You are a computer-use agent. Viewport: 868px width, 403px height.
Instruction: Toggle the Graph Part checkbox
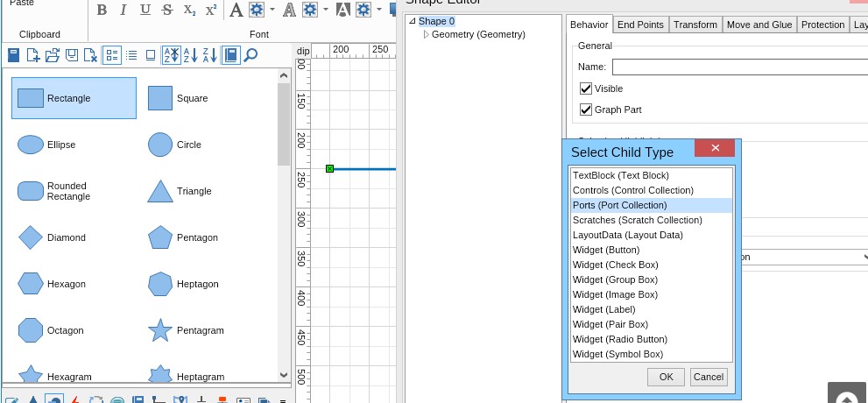pos(586,110)
